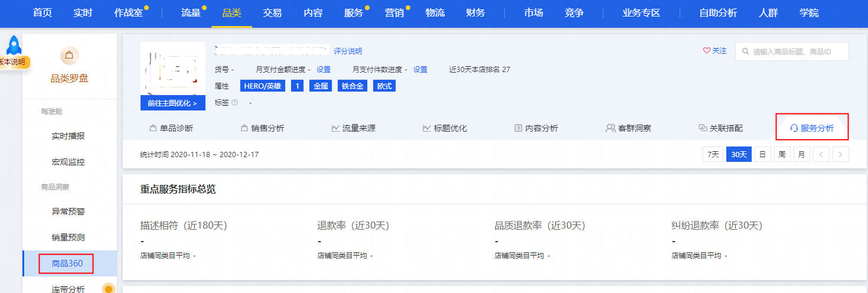Viewport: 868px width, 293px height.
Task: Go to next date period arrow
Action: tap(840, 155)
